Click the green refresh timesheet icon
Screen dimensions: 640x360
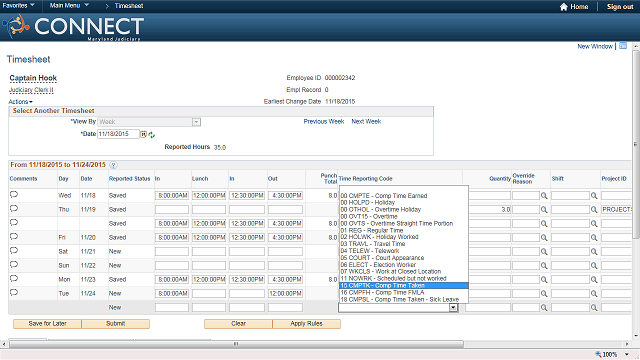click(x=152, y=135)
